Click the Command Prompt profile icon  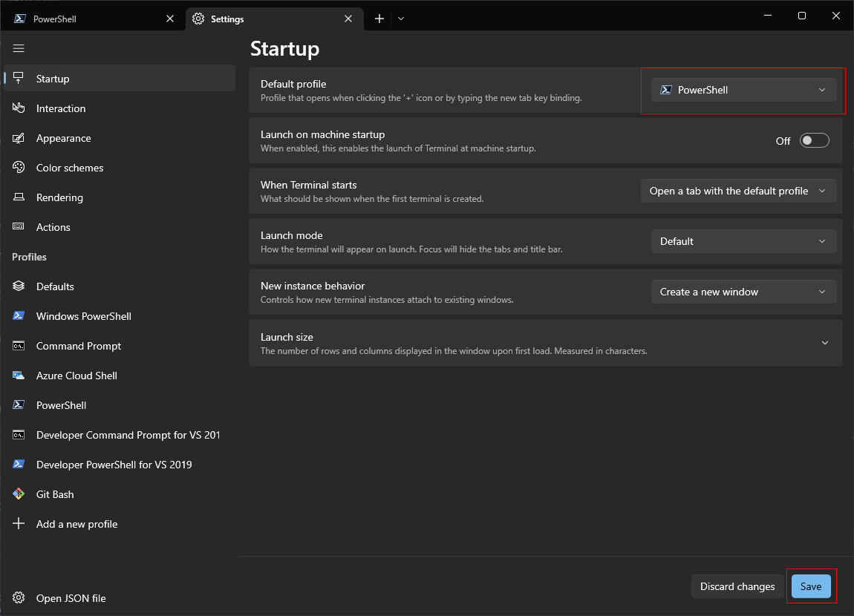(19, 346)
